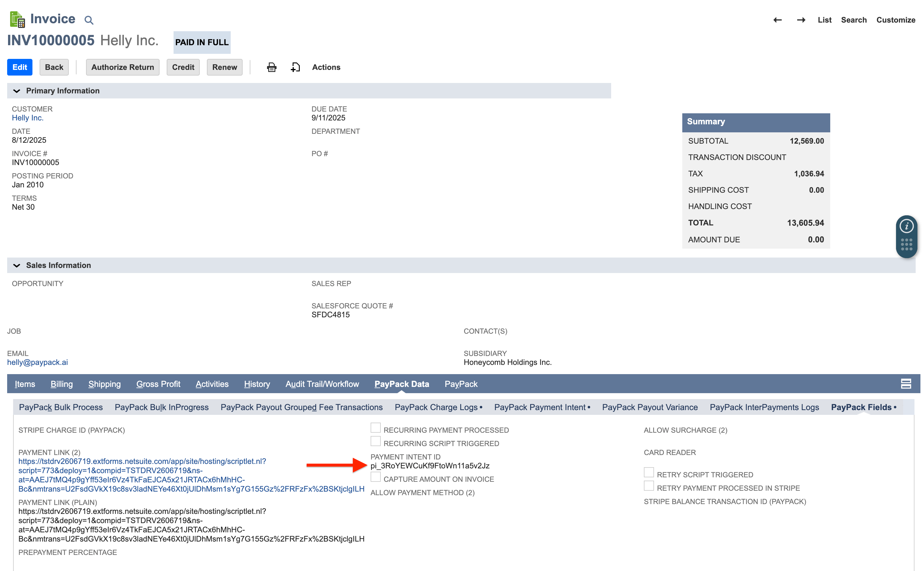Open the info circle icon on right edge
This screenshot has width=924, height=571.
coord(907,226)
